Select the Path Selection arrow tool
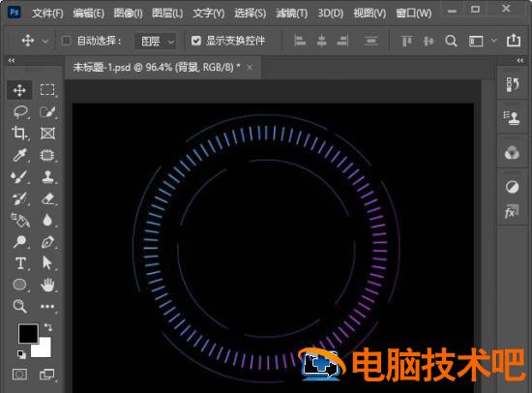 coord(46,263)
